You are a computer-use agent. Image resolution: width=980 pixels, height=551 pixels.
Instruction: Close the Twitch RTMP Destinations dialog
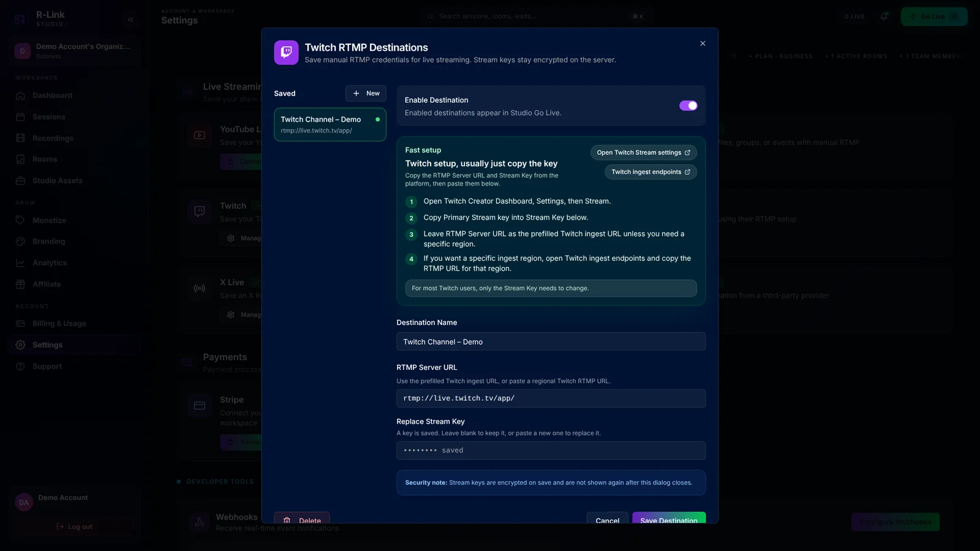tap(703, 43)
